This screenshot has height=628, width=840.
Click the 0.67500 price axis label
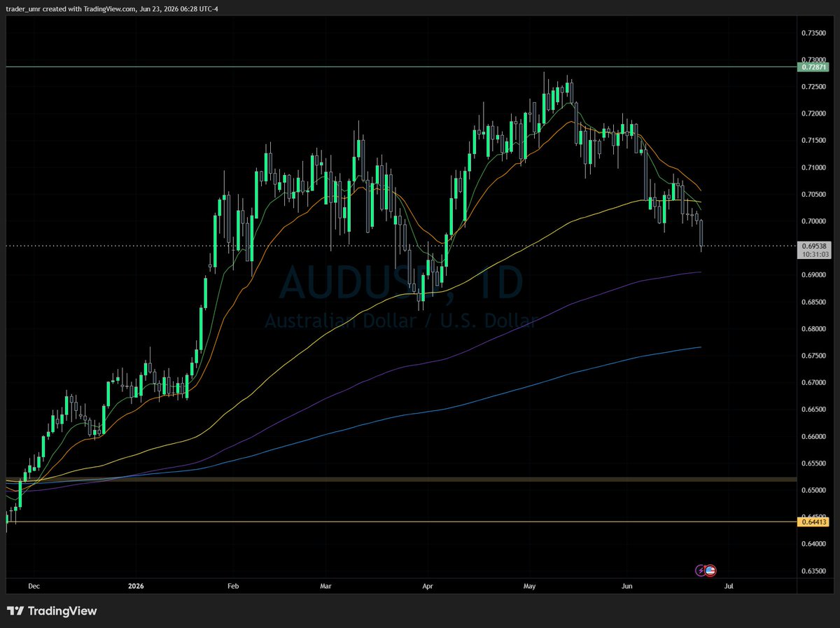tap(813, 356)
